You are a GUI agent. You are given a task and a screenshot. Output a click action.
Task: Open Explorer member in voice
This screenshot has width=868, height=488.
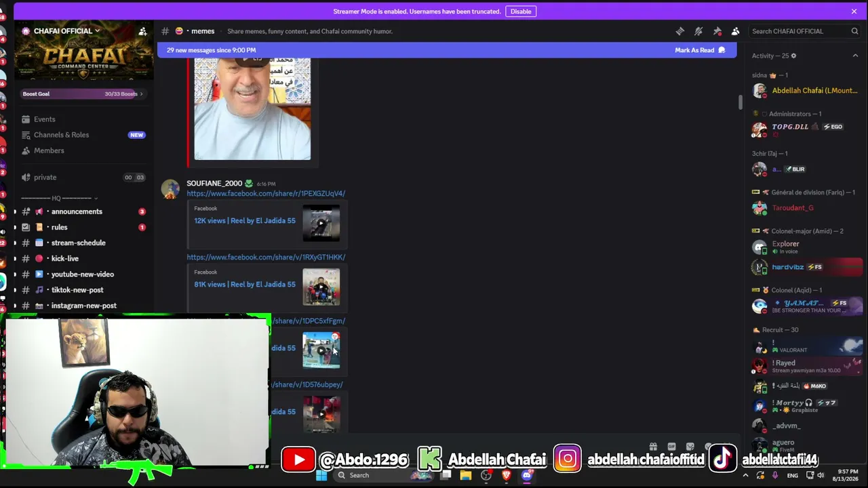[807, 247]
